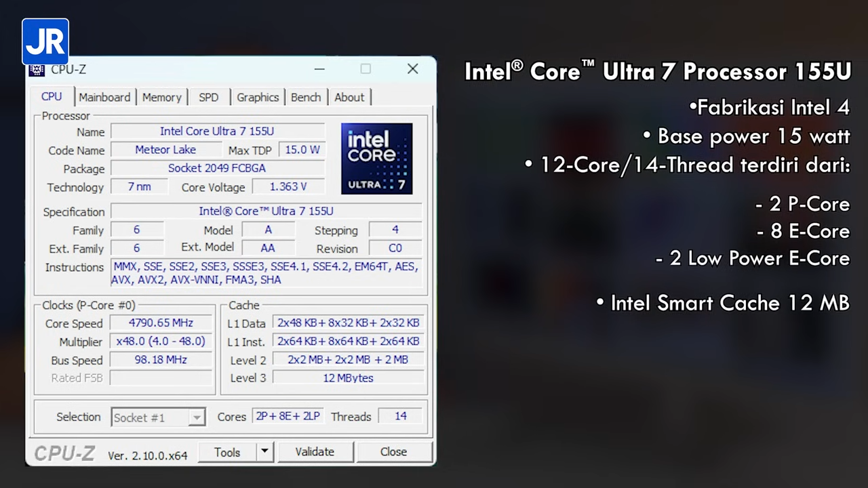This screenshot has height=488, width=868.
Task: Click the Level 3 value 12 MBytes
Action: coord(349,378)
